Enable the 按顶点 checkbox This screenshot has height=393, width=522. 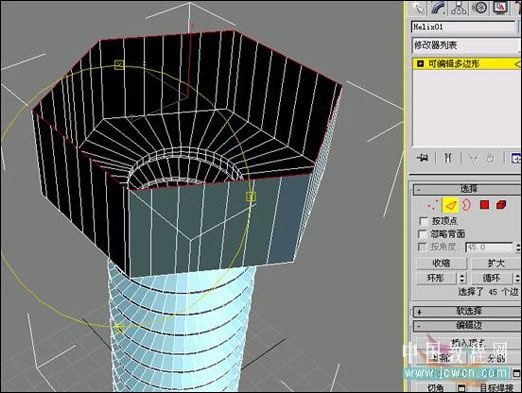(x=423, y=221)
